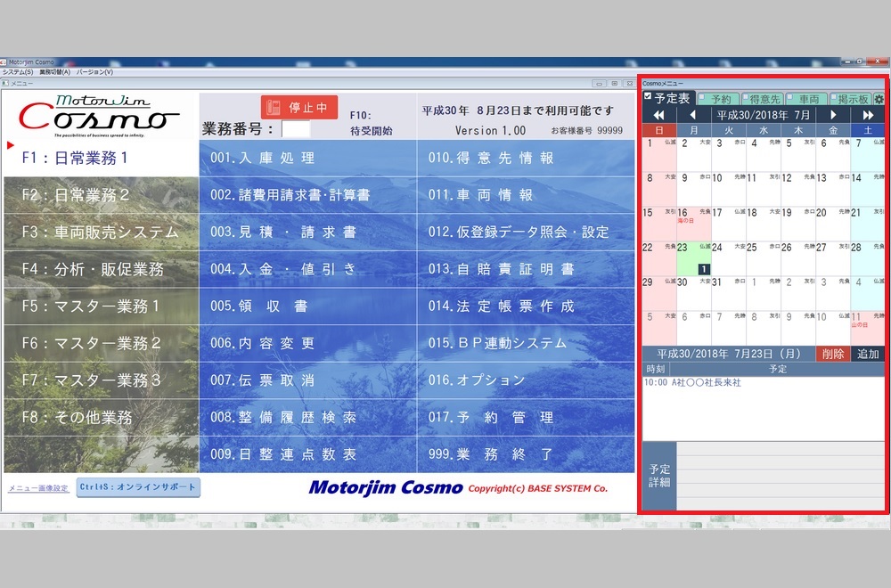Screen dimensions: 891x588
Task: Toggle the 車両 tab checkbox
Action: [789, 98]
